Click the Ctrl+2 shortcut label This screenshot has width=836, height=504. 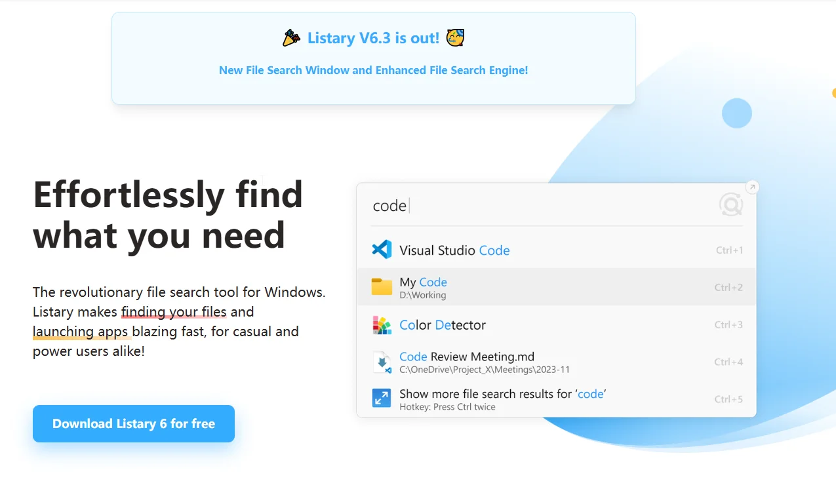(729, 287)
